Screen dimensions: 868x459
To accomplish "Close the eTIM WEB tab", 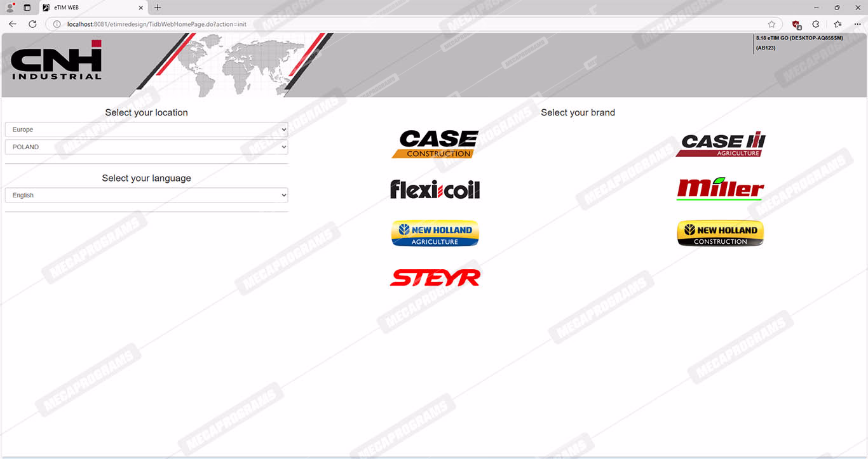I will pos(141,8).
